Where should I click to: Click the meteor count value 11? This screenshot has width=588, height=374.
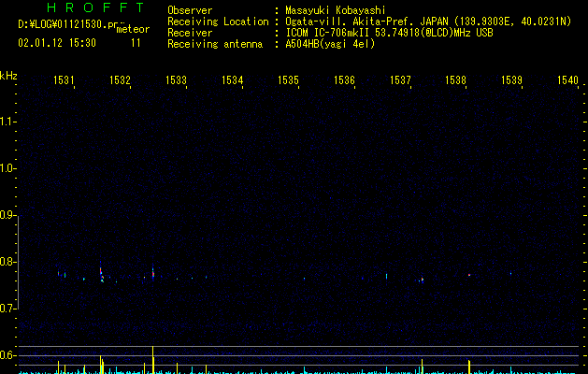coord(136,43)
